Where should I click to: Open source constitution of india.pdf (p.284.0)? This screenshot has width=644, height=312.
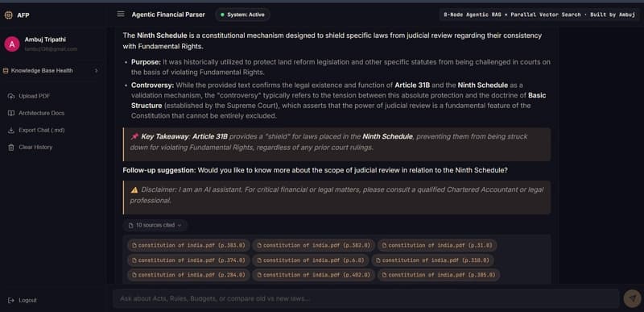pyautogui.click(x=188, y=275)
